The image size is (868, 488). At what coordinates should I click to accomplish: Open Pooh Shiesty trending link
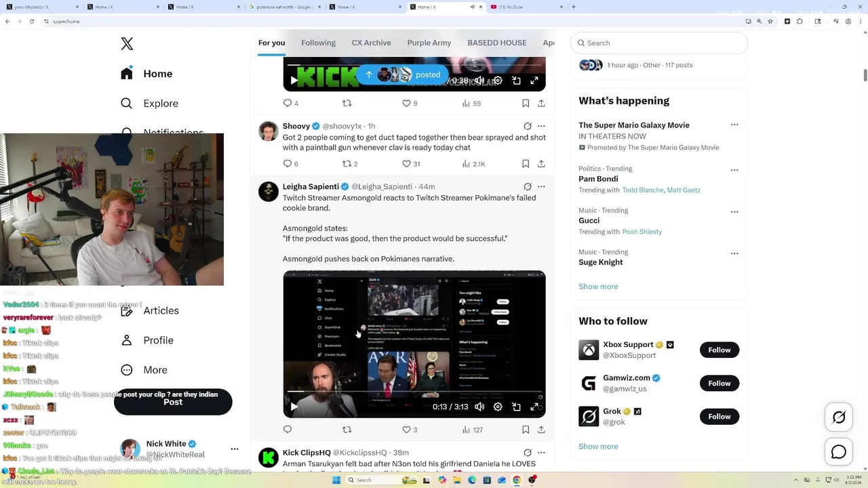pyautogui.click(x=642, y=232)
